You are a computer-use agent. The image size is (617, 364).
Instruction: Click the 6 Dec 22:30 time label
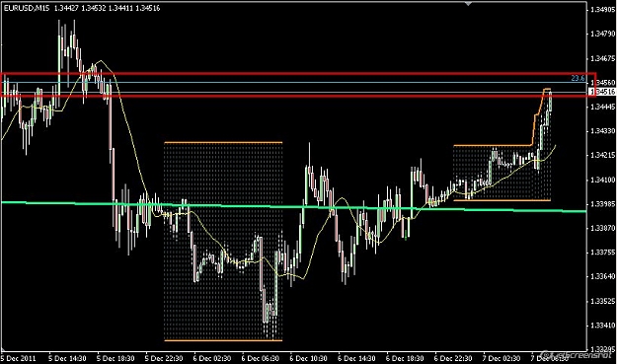pos(453,358)
